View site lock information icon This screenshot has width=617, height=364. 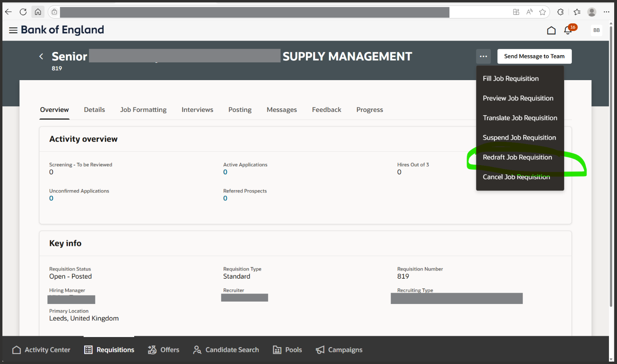[54, 12]
